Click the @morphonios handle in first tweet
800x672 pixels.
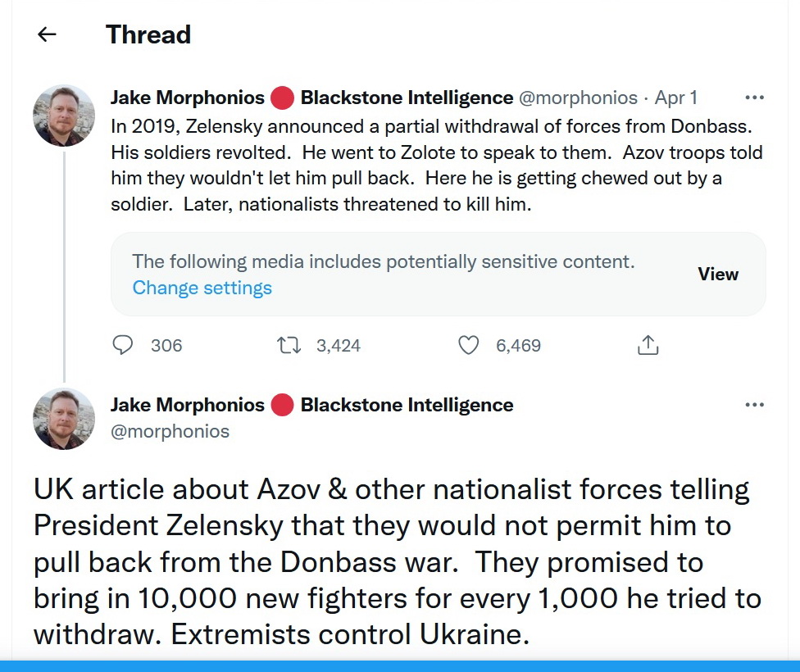tap(578, 98)
